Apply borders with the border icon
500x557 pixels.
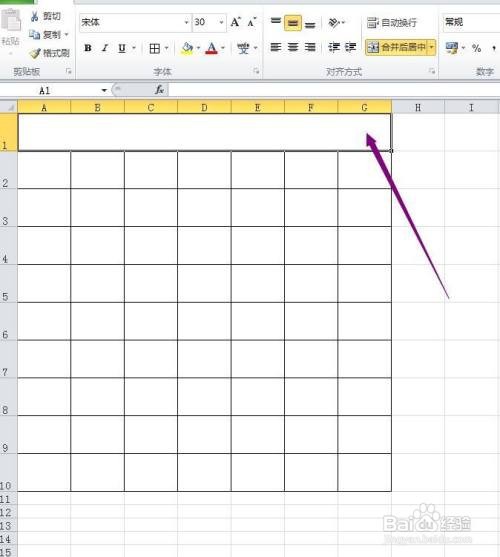(154, 48)
